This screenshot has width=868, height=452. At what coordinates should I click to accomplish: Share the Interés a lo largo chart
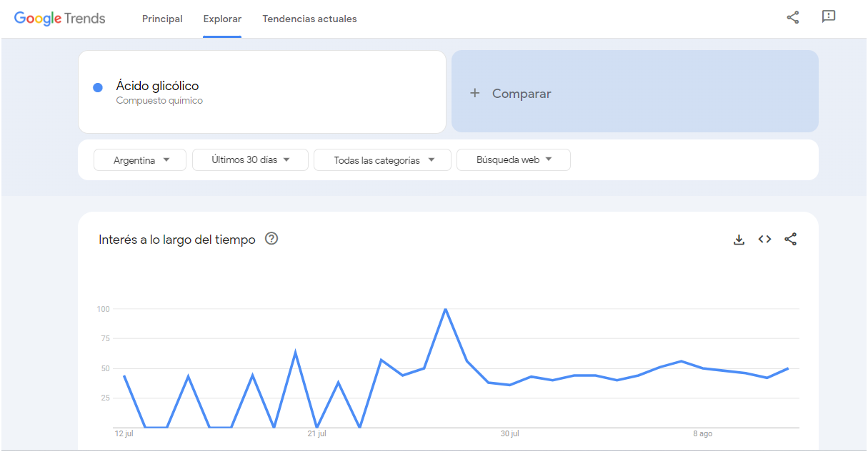pyautogui.click(x=790, y=240)
